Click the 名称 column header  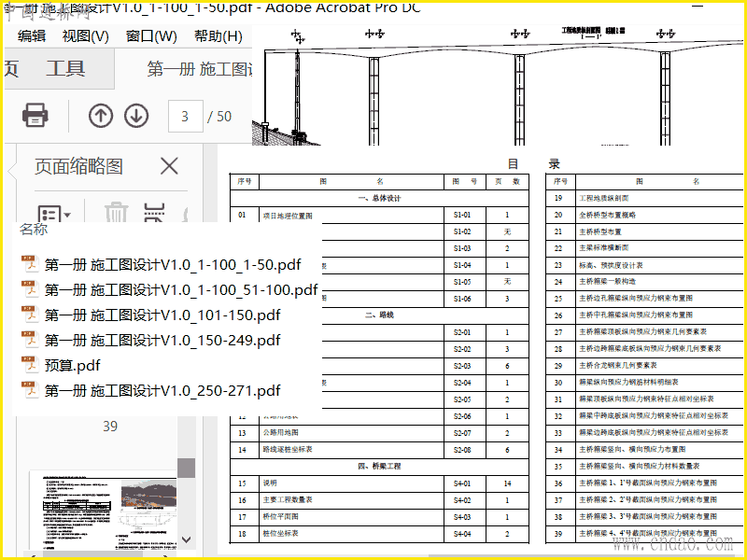(34, 229)
